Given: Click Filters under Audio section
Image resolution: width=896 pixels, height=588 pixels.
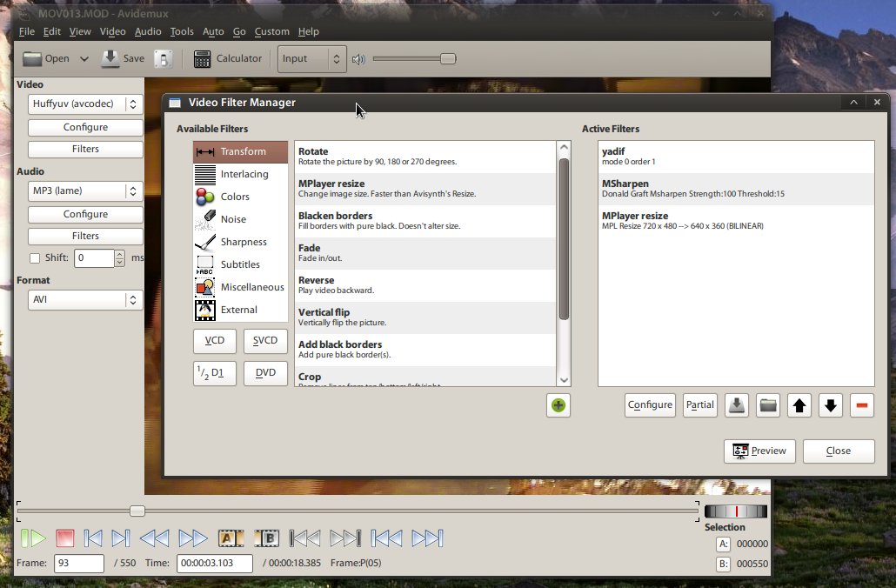Looking at the screenshot, I should 85,236.
